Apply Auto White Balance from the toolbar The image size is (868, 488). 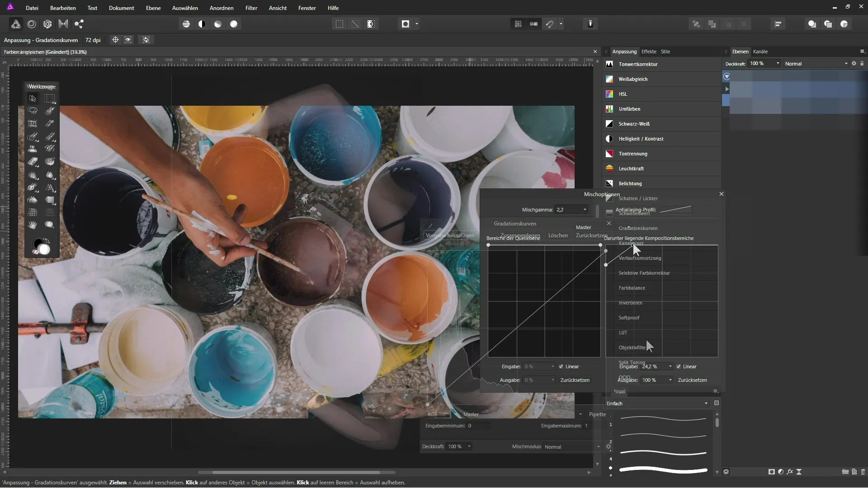point(234,24)
